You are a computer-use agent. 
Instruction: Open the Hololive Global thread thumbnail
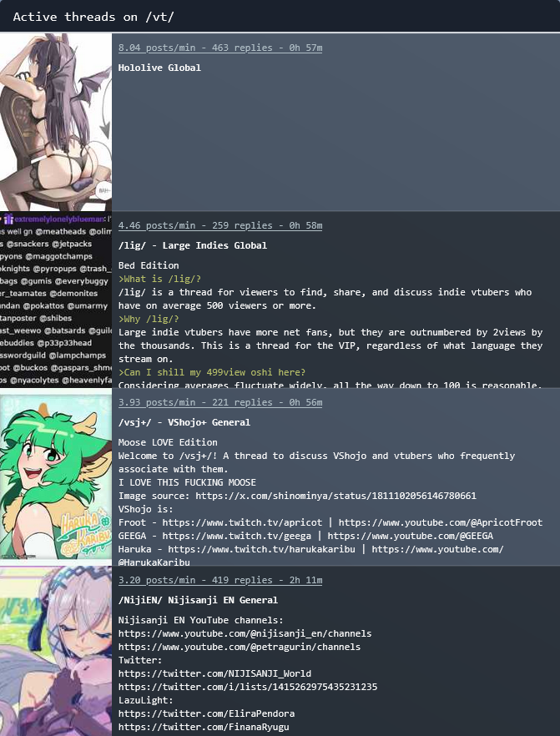(56, 122)
